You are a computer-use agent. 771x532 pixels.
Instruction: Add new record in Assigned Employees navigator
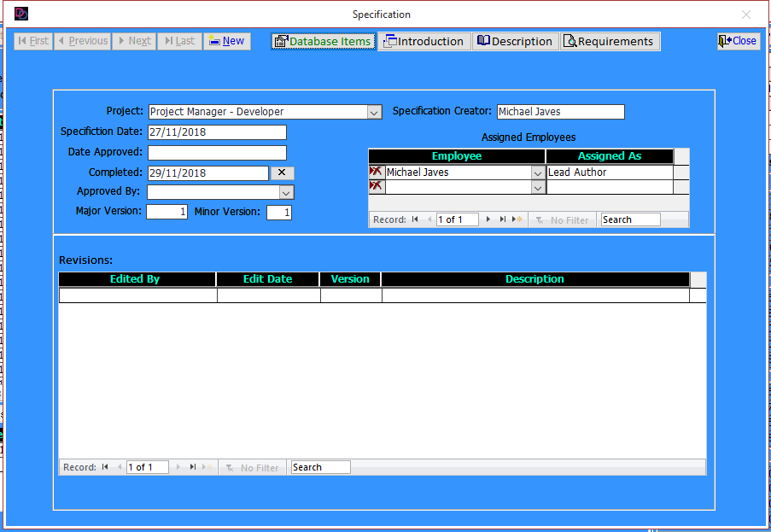[517, 219]
